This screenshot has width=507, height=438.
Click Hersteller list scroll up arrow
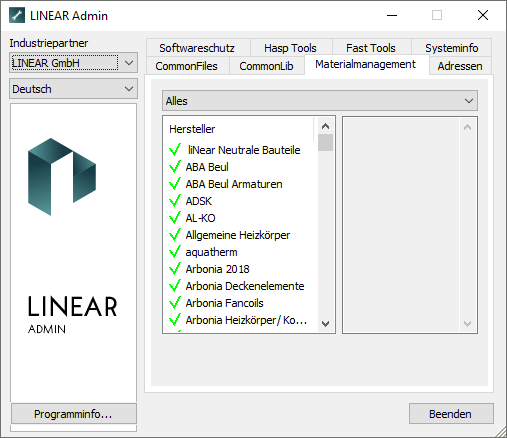point(325,126)
